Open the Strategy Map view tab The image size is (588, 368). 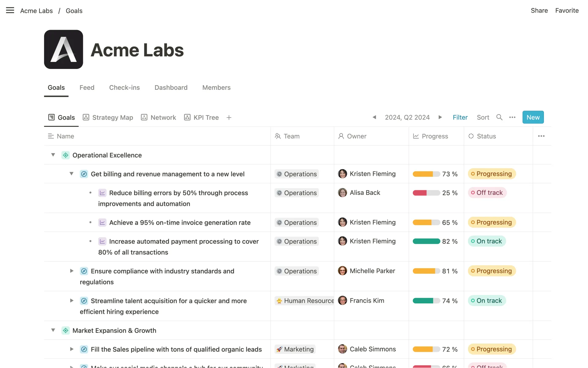[108, 118]
